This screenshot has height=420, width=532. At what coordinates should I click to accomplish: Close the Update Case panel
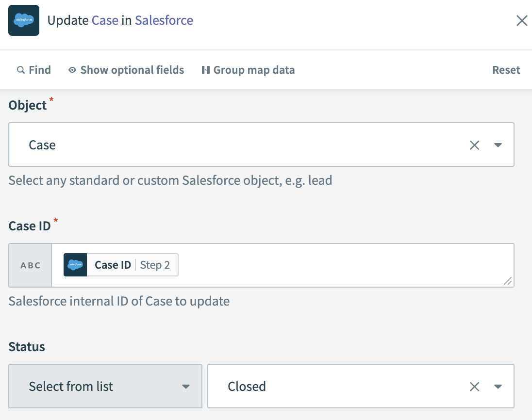coord(522,20)
